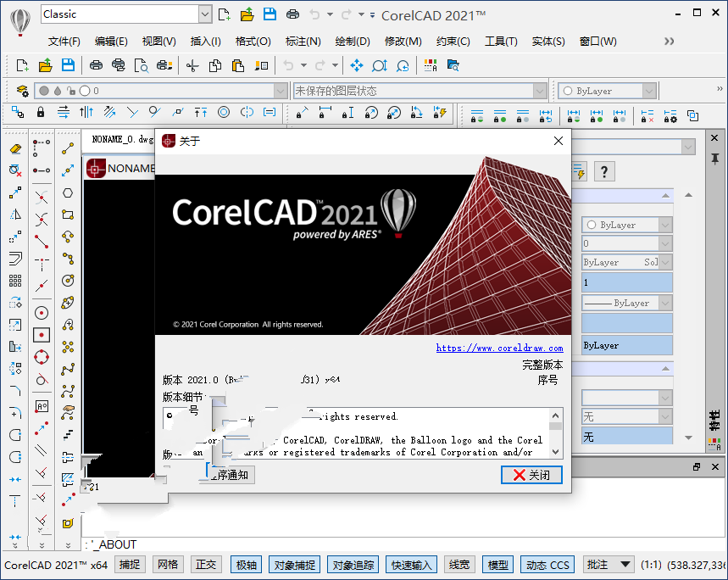Open the 未保存的图层状态 dropdown
Image resolution: width=728 pixels, height=580 pixels.
[539, 91]
